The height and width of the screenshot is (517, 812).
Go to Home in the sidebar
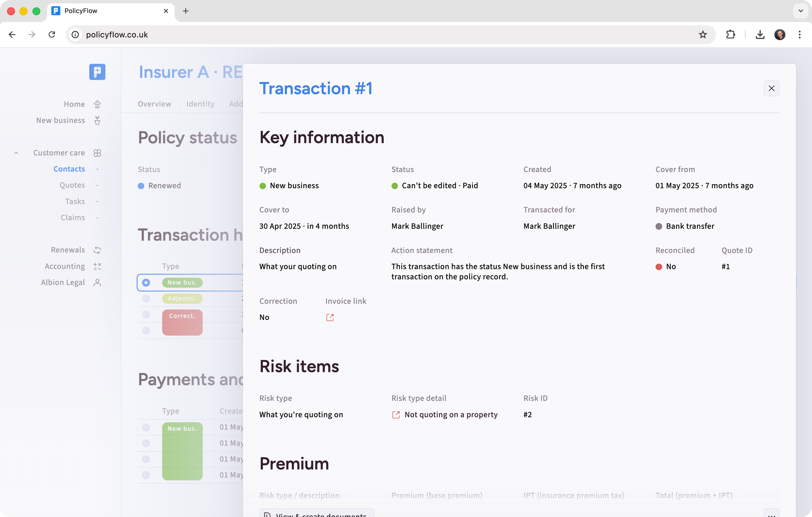coord(74,104)
